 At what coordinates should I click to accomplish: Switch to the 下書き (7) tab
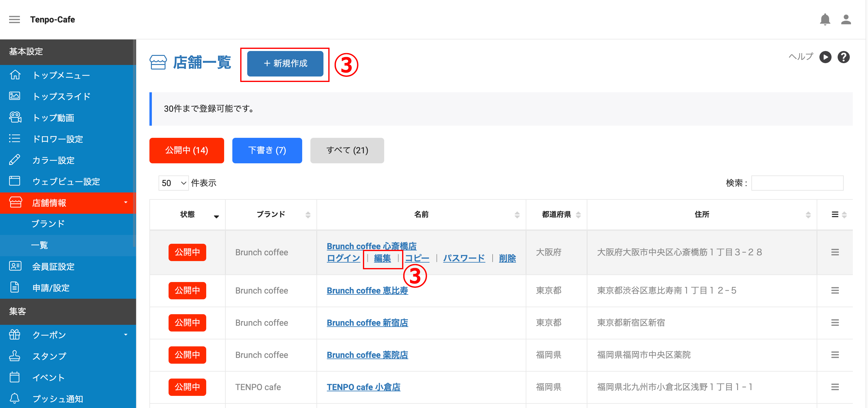pyautogui.click(x=267, y=150)
